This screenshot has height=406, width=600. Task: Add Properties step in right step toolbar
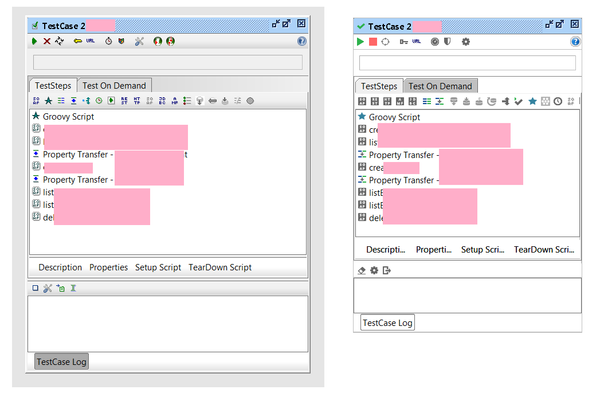427,101
